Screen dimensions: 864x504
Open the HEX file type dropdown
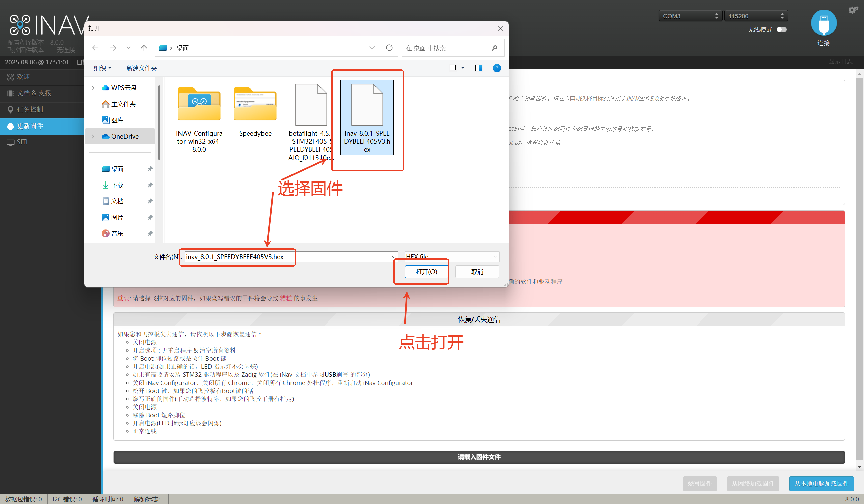(x=451, y=256)
